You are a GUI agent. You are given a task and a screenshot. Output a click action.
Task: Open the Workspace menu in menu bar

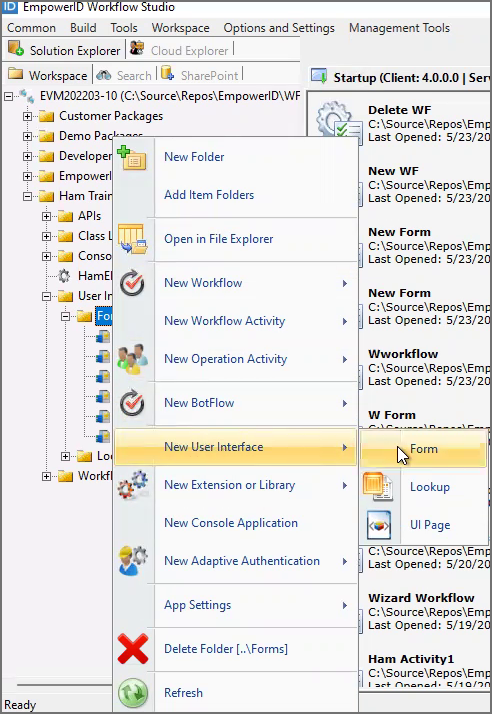coord(180,28)
